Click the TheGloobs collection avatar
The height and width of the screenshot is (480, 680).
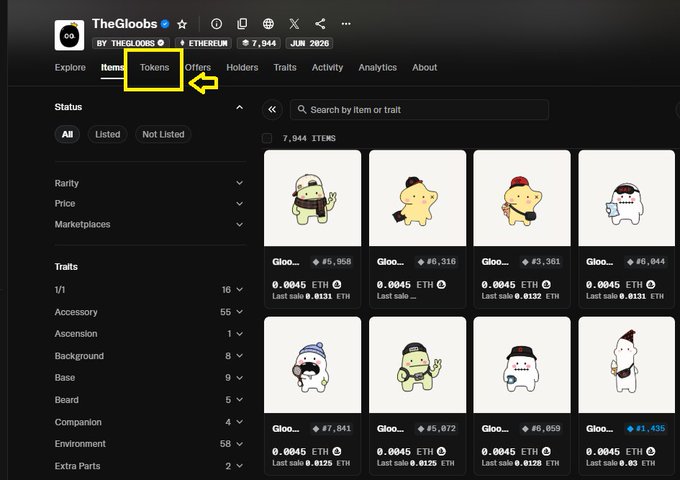click(x=69, y=35)
